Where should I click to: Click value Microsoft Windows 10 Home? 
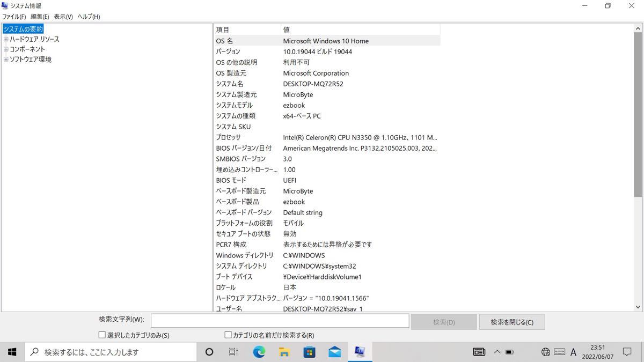[326, 41]
